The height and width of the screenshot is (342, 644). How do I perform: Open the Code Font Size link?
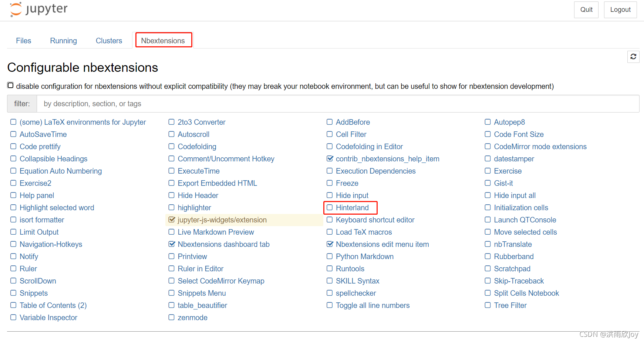pos(519,134)
